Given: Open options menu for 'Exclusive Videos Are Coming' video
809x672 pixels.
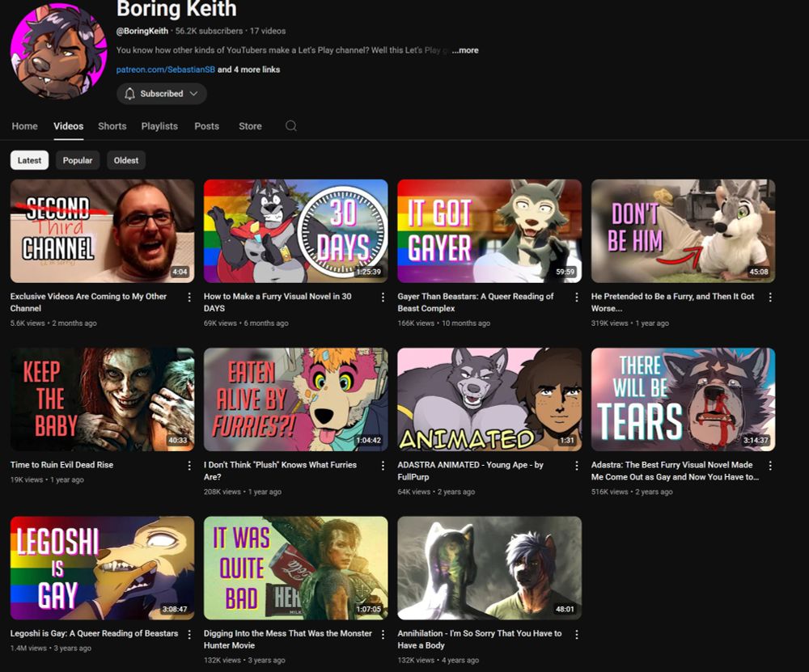Looking at the screenshot, I should (189, 298).
